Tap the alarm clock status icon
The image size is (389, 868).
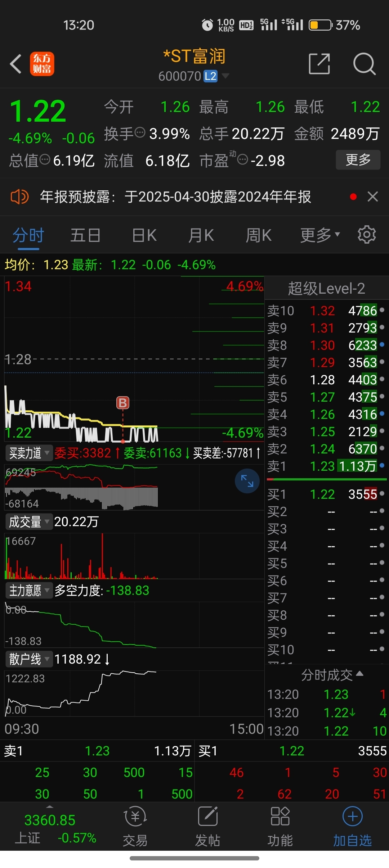[207, 25]
